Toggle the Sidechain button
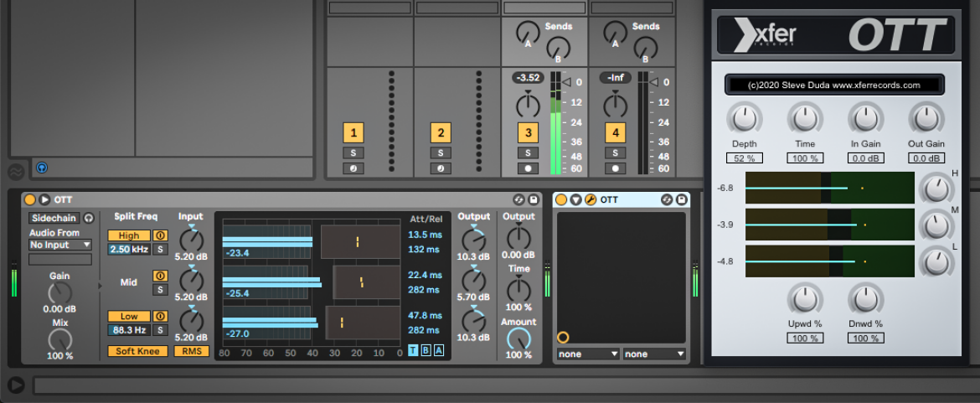 pyautogui.click(x=55, y=218)
